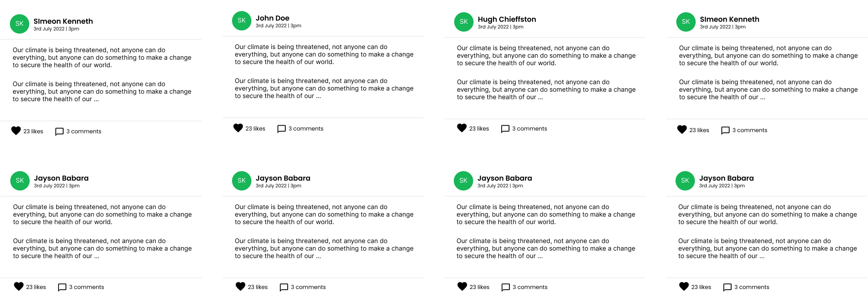Click the SK avatar beside Hugh Chieffston
This screenshot has height=298, width=868.
click(464, 22)
